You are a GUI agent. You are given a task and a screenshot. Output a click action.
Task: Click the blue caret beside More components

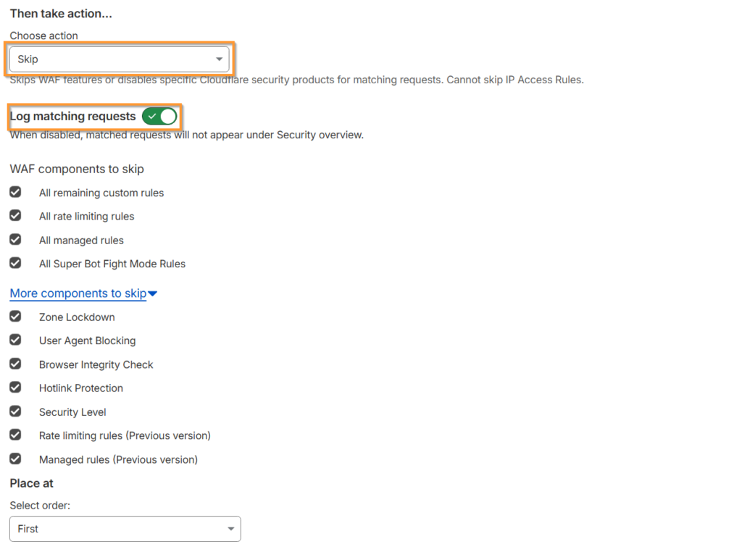(153, 293)
